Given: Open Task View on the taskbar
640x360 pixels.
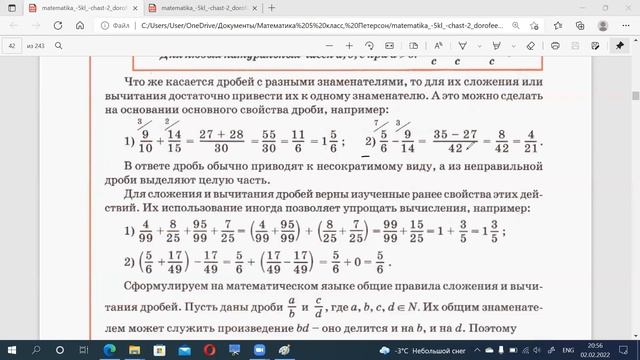Looking at the screenshot, I should click(x=84, y=350).
